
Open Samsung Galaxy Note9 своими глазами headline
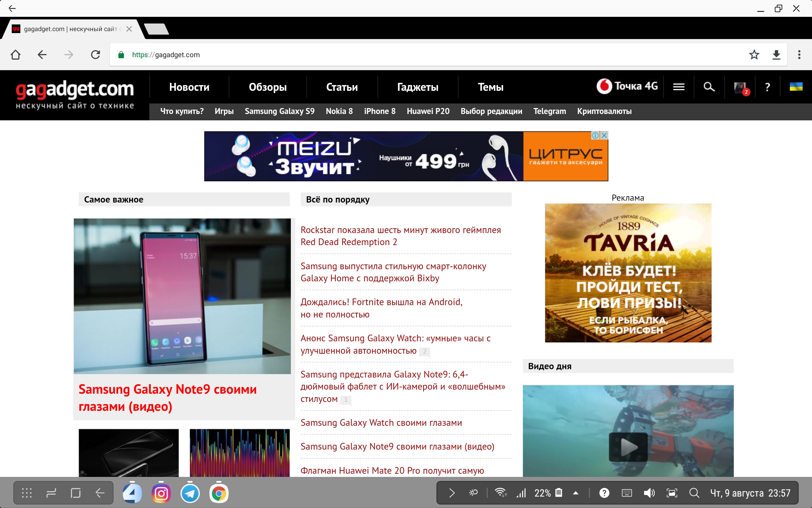pos(167,398)
